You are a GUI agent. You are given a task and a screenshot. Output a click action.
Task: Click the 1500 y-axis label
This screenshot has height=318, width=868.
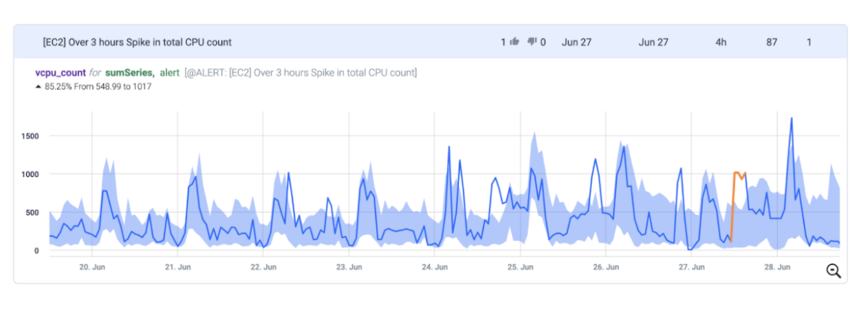click(30, 136)
